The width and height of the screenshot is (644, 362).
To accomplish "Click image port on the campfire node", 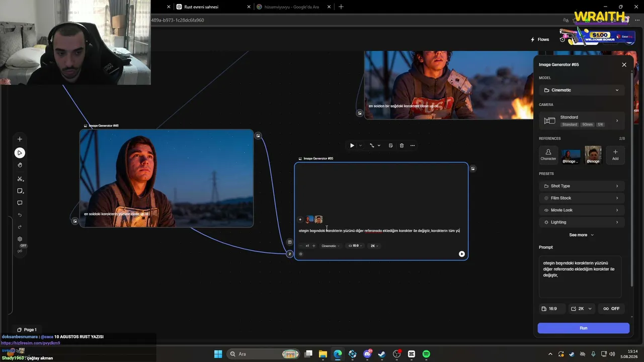I will pyautogui.click(x=360, y=113).
